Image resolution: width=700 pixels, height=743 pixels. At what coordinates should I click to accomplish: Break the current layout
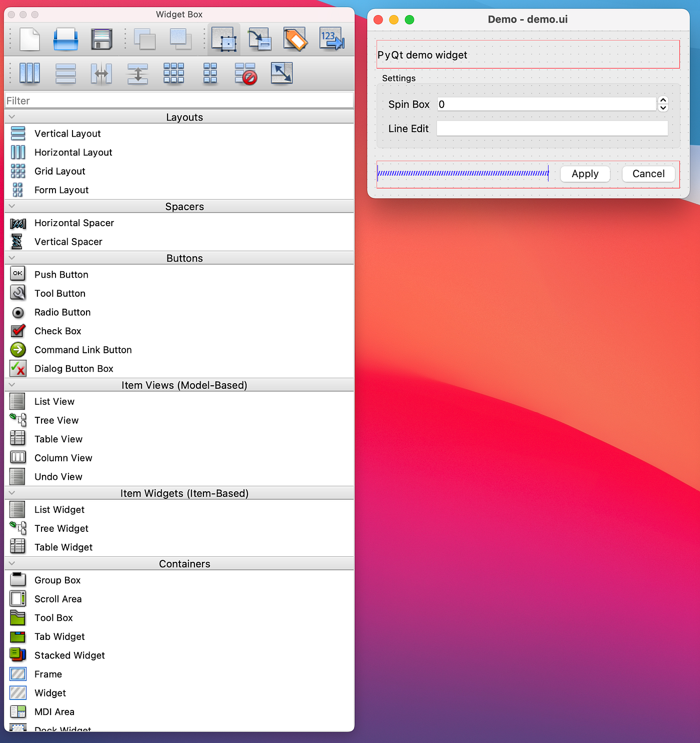(245, 73)
